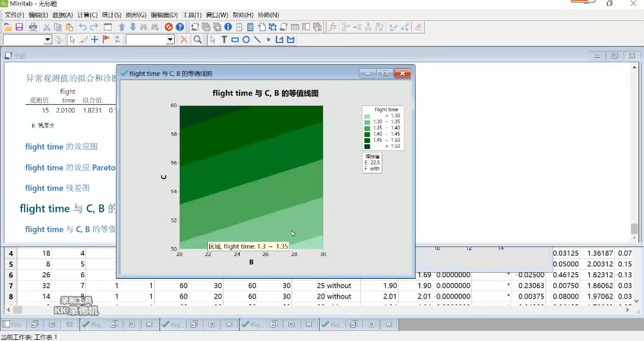Cut with the scissors icon
This screenshot has width=644, height=341.
click(47, 27)
